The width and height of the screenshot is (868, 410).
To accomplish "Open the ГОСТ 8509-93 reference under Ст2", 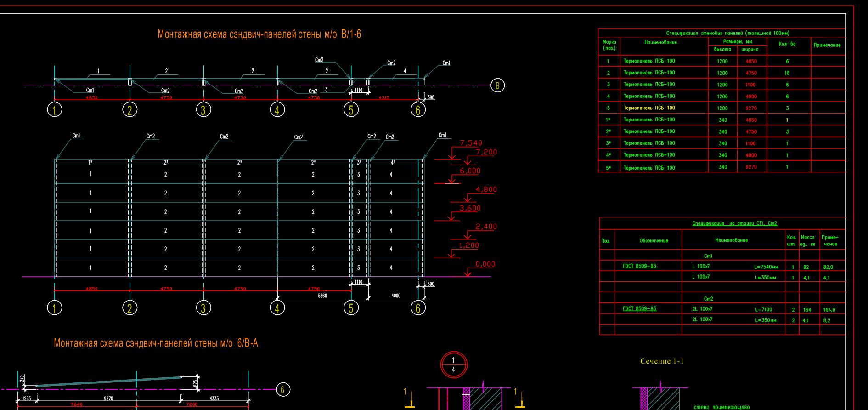I will pyautogui.click(x=639, y=308).
